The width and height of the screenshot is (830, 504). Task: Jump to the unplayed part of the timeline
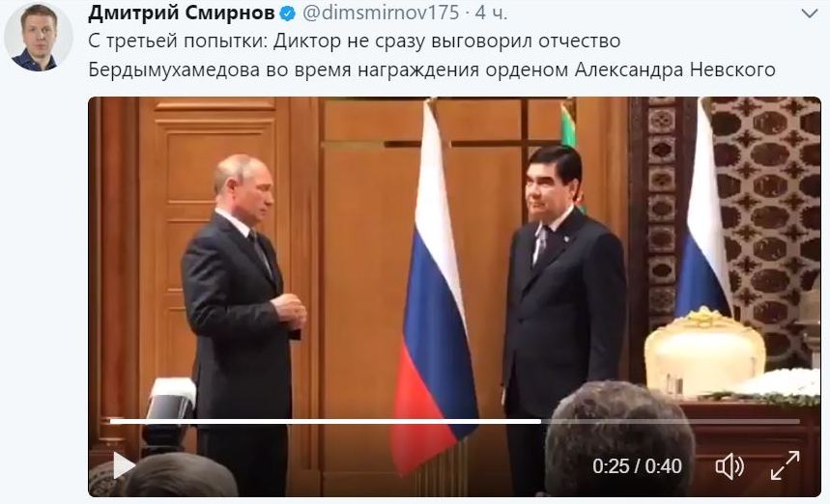(x=671, y=422)
